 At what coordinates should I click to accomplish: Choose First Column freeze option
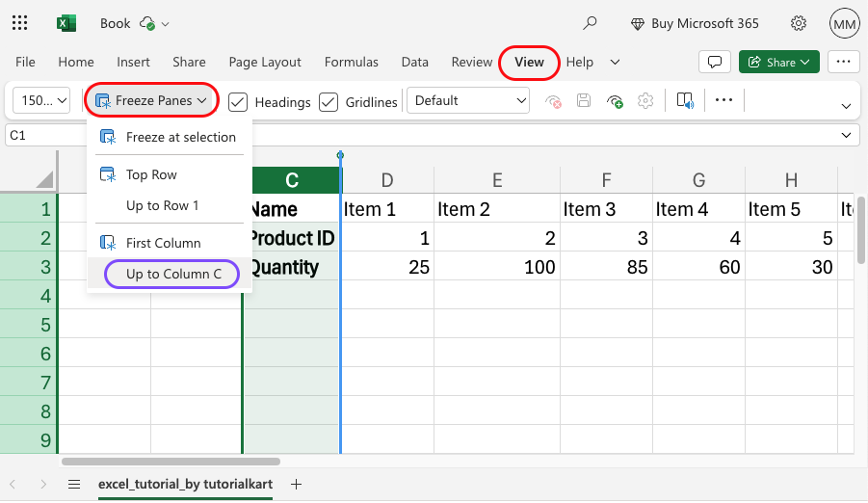170,243
